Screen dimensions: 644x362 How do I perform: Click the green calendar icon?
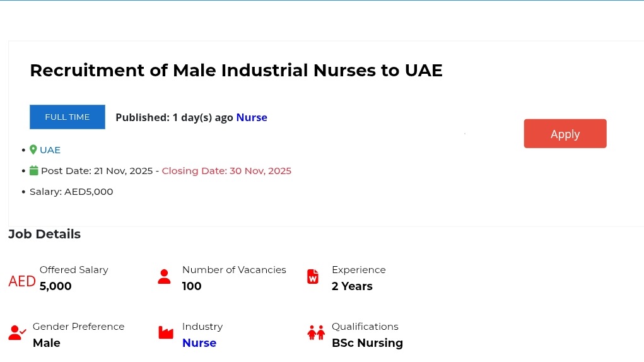point(34,171)
